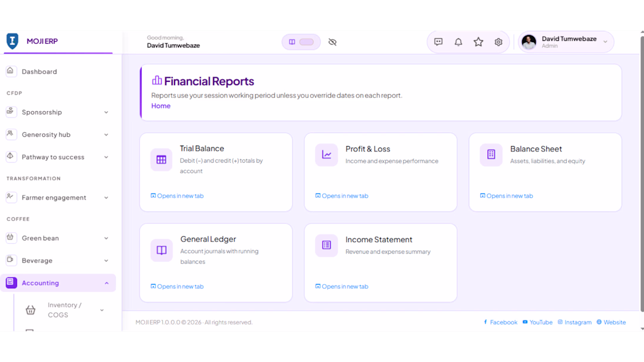644x362 pixels.
Task: Open the YouTube footer link
Action: 537,322
